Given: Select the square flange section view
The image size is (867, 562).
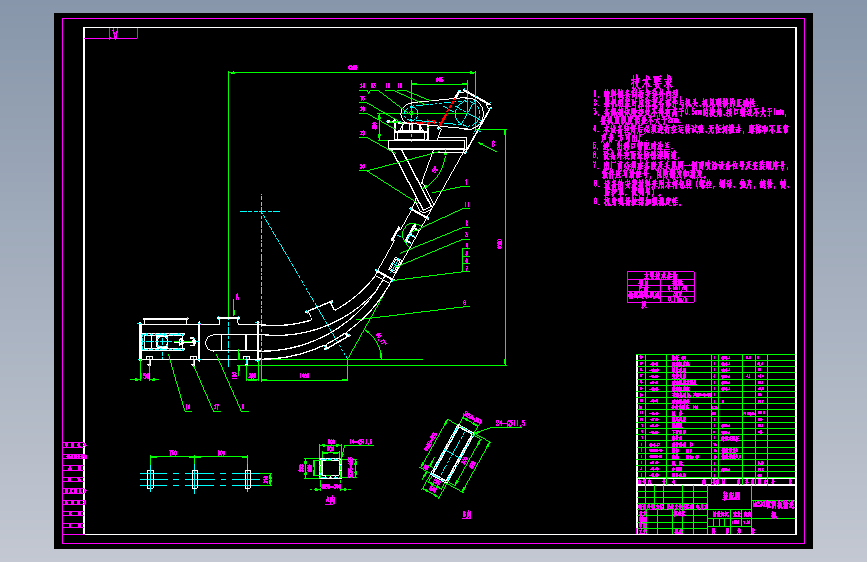Looking at the screenshot, I should tap(330, 467).
